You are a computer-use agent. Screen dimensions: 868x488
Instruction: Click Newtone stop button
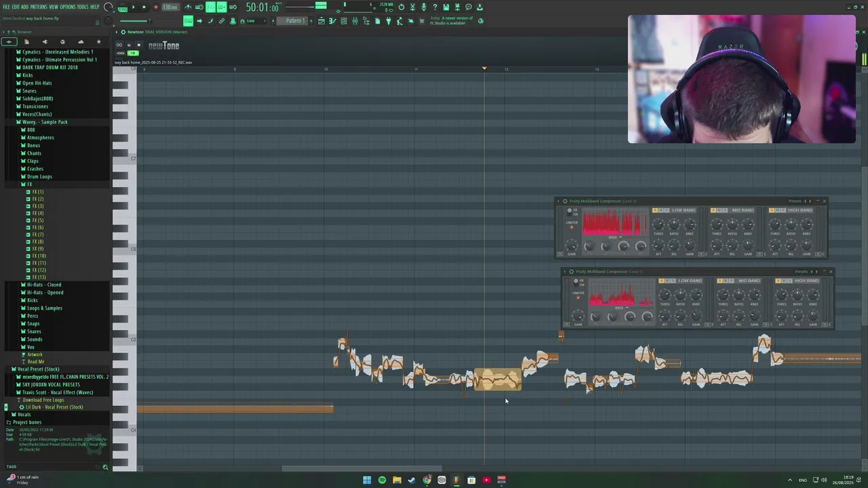coord(138,45)
